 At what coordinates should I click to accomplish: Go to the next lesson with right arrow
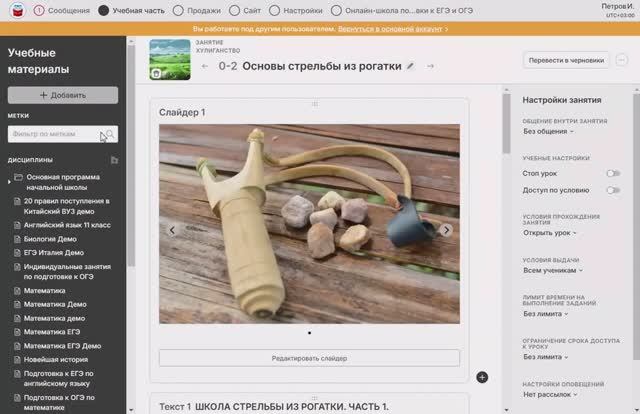coord(431,66)
